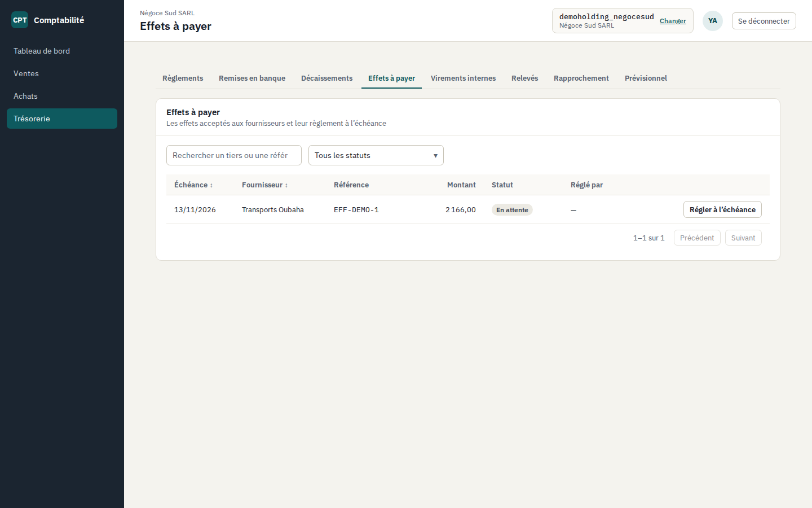This screenshot has width=812, height=508.
Task: Open the Remises en banque tab
Action: (252, 78)
